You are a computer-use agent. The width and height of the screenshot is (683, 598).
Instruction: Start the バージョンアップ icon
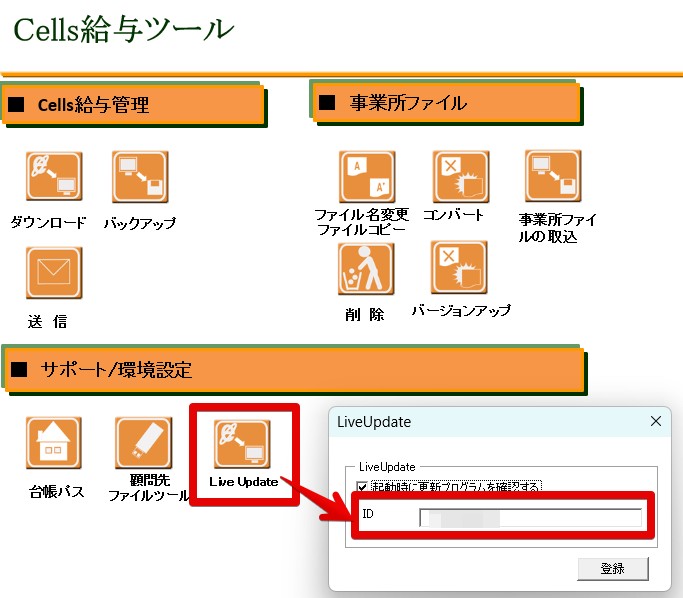pos(459,268)
